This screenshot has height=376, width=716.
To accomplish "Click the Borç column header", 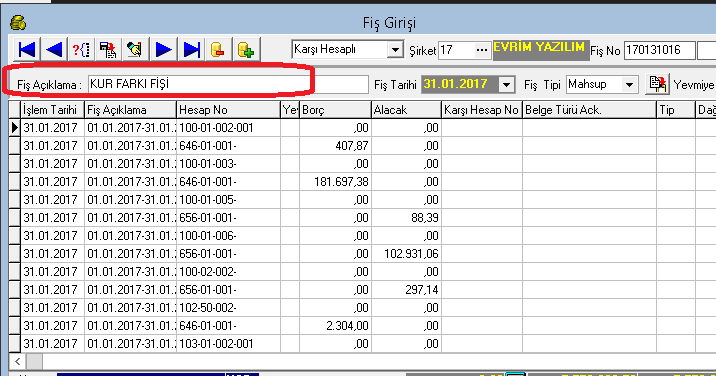I will 335,110.
